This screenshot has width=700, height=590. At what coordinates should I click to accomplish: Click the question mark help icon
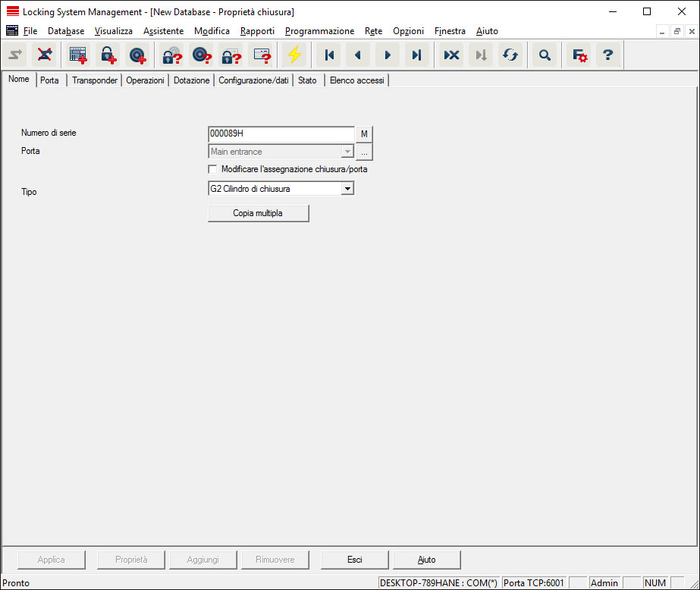click(607, 55)
